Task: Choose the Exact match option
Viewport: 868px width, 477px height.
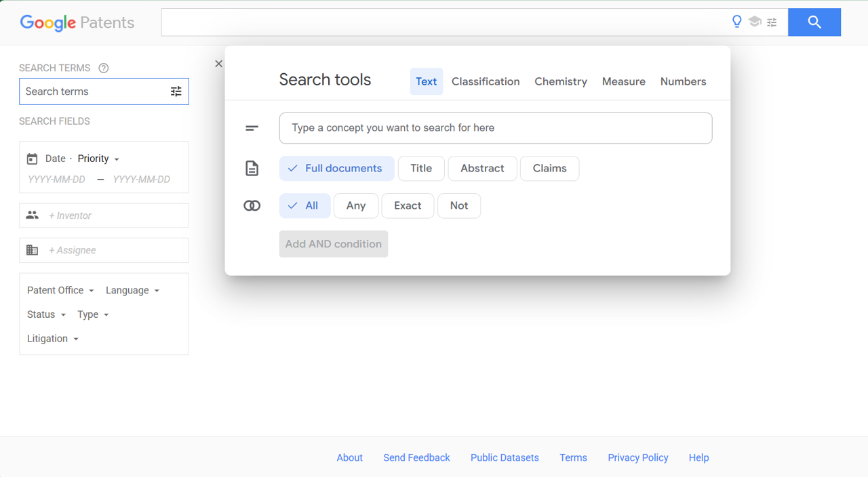Action: pos(408,206)
